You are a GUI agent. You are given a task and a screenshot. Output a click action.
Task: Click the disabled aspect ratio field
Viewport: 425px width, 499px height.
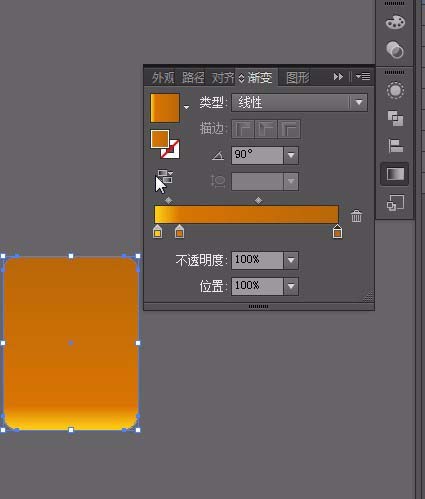pyautogui.click(x=258, y=181)
